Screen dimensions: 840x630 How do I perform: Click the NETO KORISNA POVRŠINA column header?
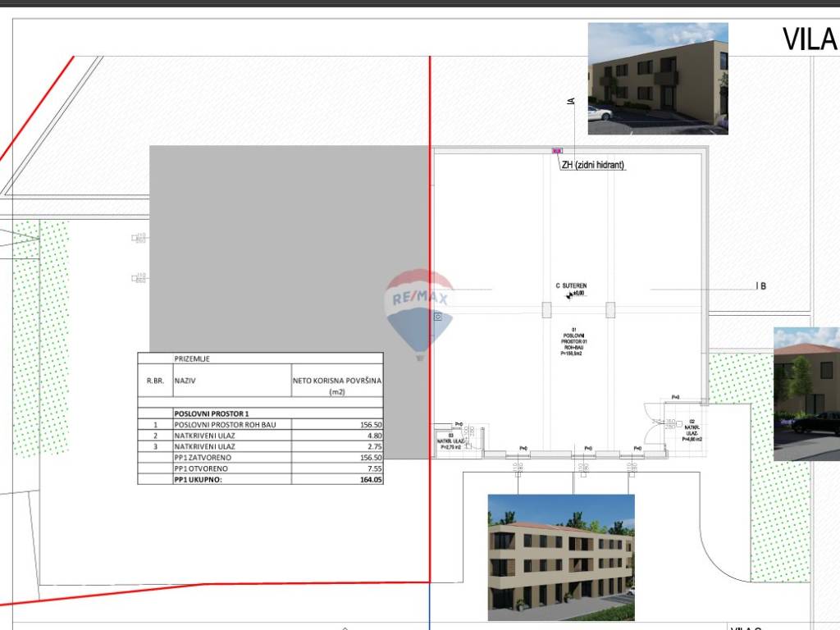[x=337, y=386]
